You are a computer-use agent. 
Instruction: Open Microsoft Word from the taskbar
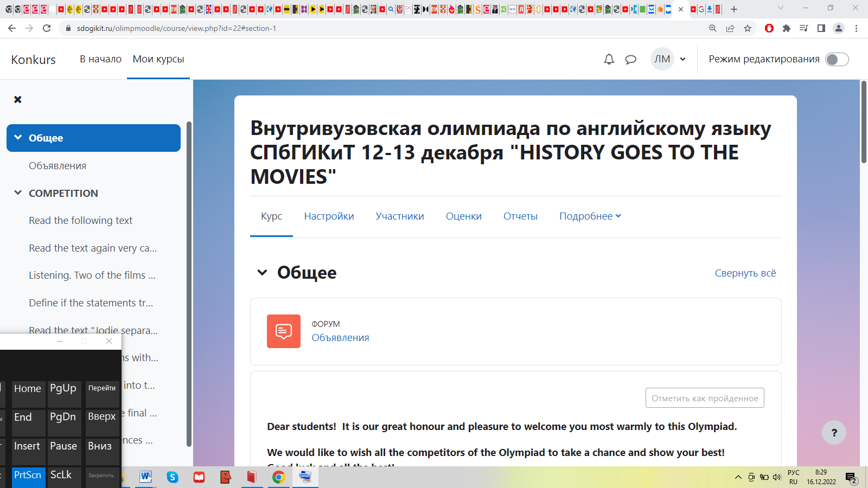pos(145,477)
